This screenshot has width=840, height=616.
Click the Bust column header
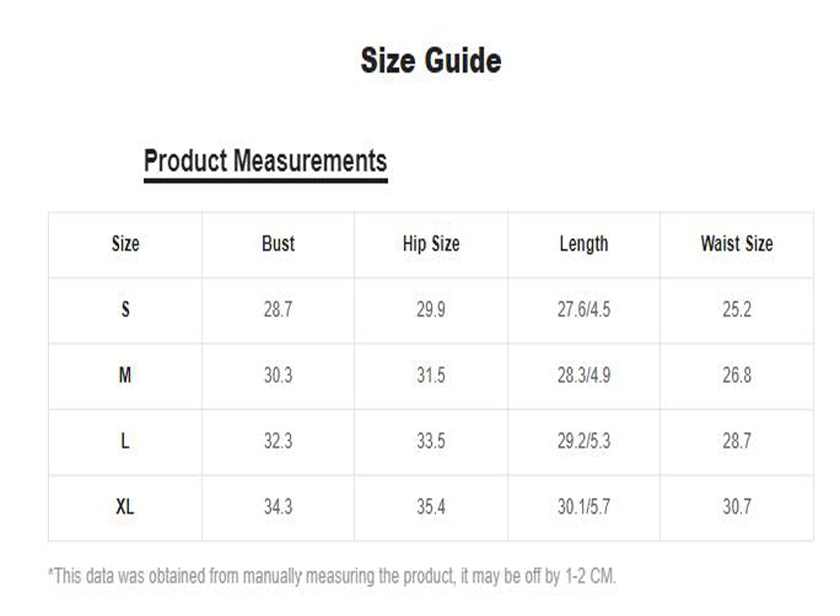click(x=278, y=244)
